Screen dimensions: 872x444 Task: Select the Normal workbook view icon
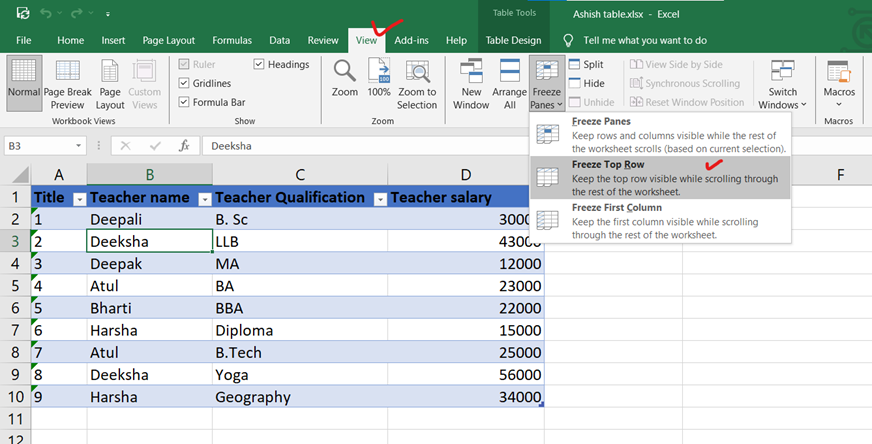pyautogui.click(x=23, y=82)
